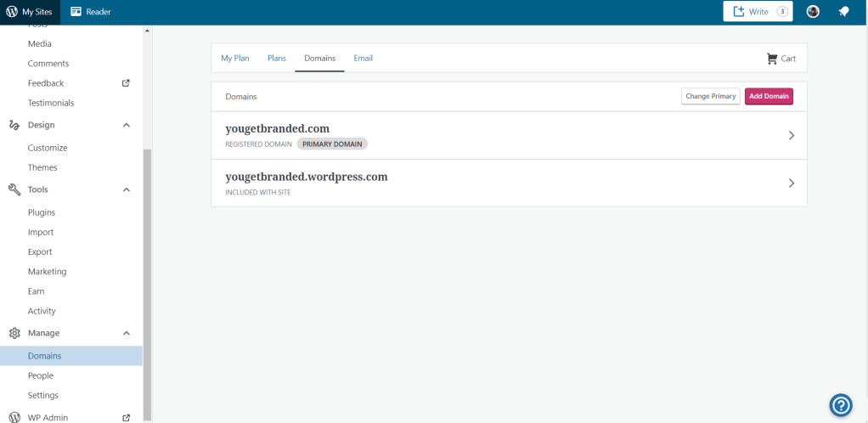Open the shopping Cart icon
The width and height of the screenshot is (868, 423).
[x=772, y=58]
